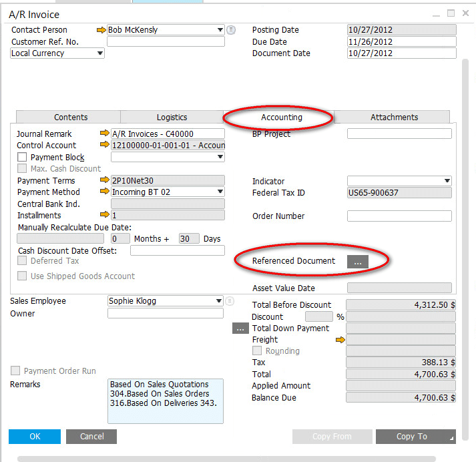Open the Local Currency dropdown

(x=100, y=53)
